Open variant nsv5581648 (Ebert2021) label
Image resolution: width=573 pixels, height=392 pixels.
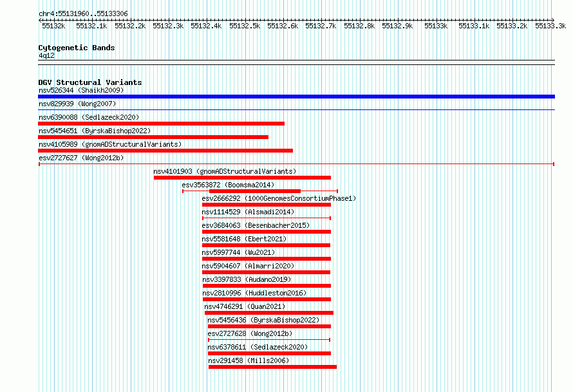[x=244, y=239]
